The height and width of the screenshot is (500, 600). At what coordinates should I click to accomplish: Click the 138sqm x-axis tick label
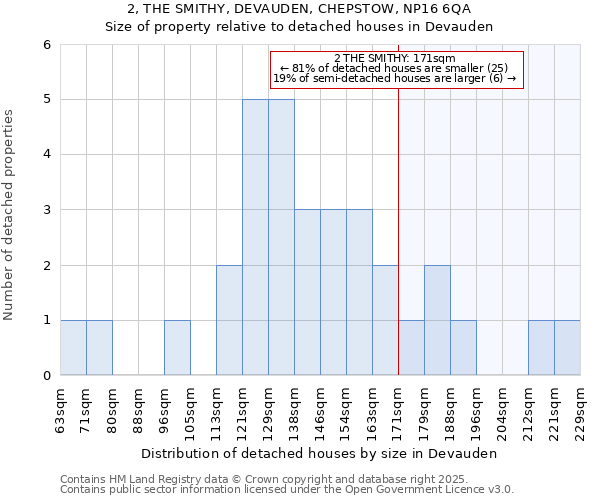pos(293,415)
